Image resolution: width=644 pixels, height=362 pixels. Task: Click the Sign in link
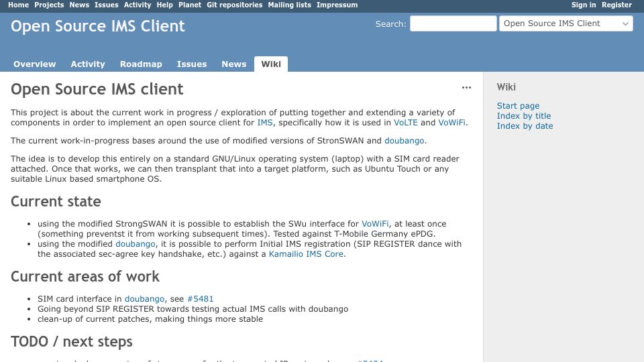coord(583,5)
